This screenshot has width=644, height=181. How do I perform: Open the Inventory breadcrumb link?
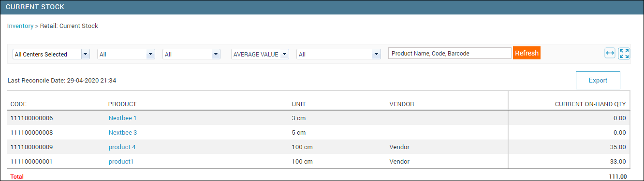click(x=20, y=26)
